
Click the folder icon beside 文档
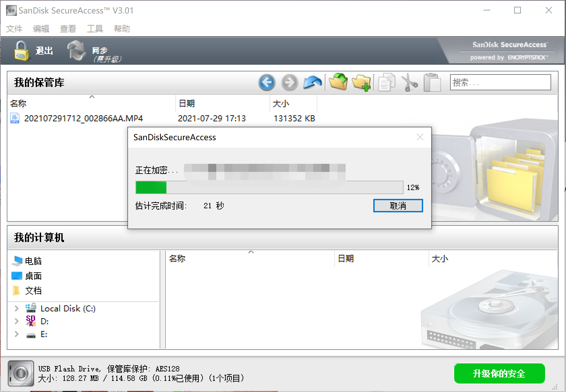pyautogui.click(x=16, y=290)
